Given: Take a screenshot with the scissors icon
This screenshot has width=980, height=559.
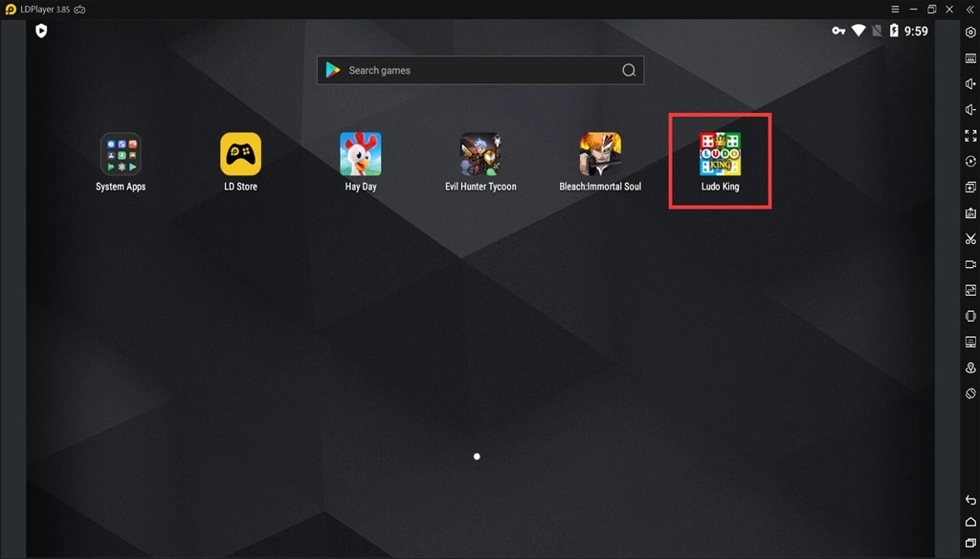Looking at the screenshot, I should 970,239.
